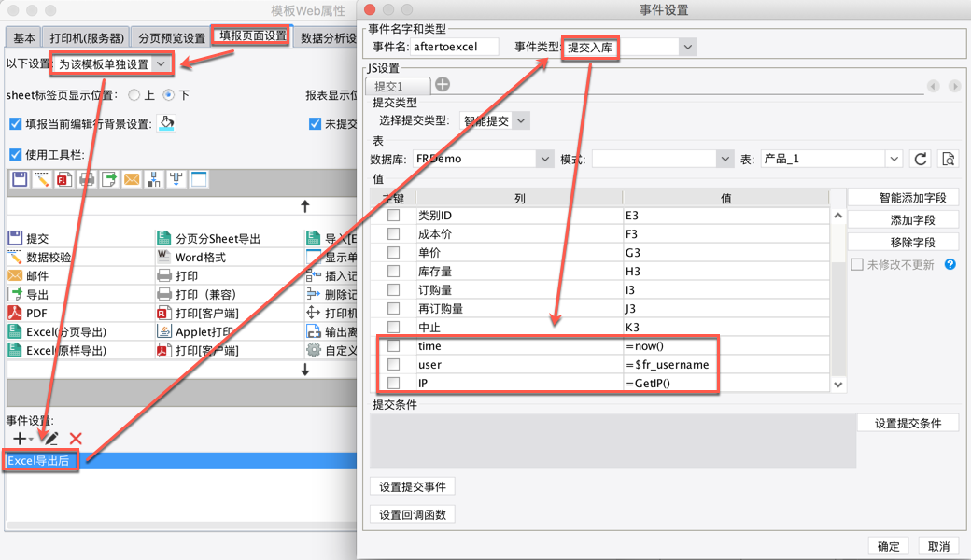
Task: Click the plus icon to add an event
Action: [x=20, y=438]
